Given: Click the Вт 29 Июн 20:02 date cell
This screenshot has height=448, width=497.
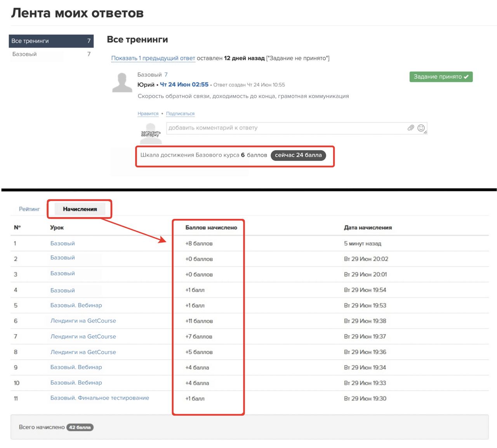Looking at the screenshot, I should tap(366, 259).
